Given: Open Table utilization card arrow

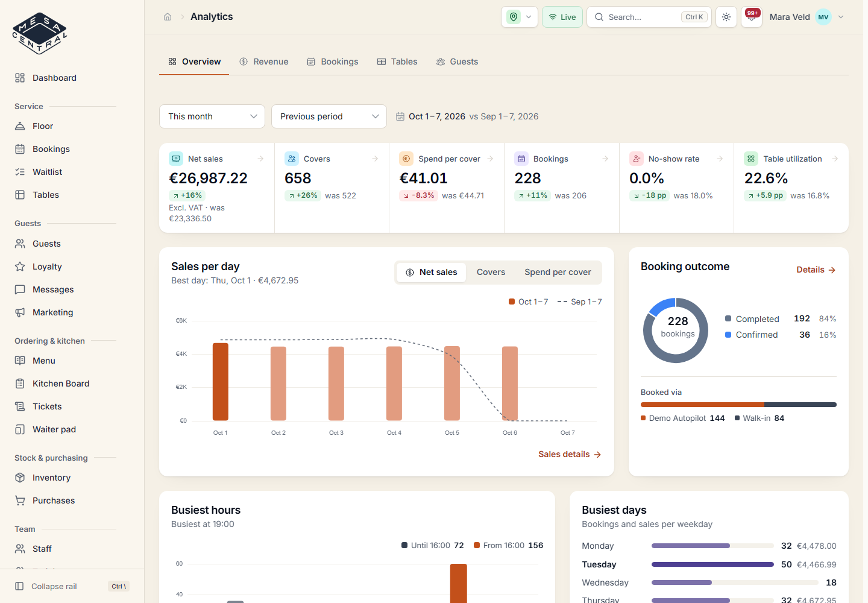Looking at the screenshot, I should (x=835, y=159).
